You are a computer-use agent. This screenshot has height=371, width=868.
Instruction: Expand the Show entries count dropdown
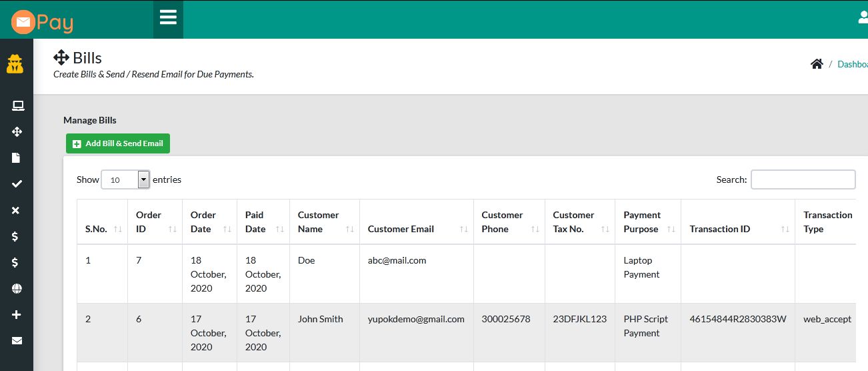125,179
